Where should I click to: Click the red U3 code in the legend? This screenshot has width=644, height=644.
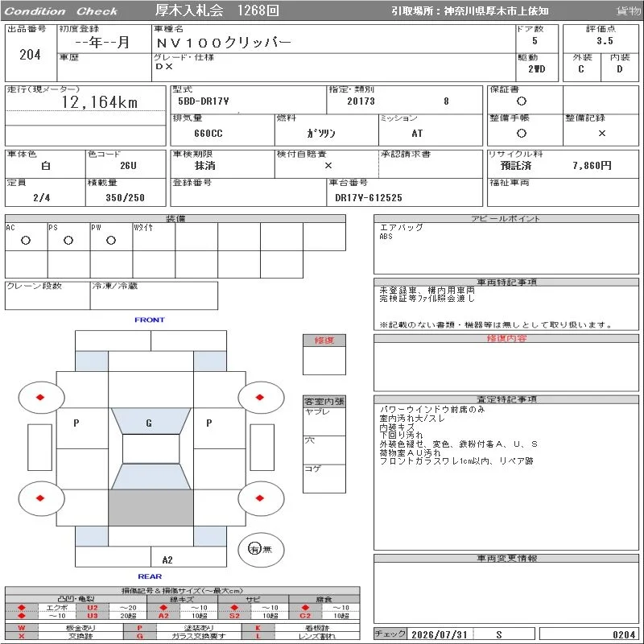pyautogui.click(x=93, y=616)
